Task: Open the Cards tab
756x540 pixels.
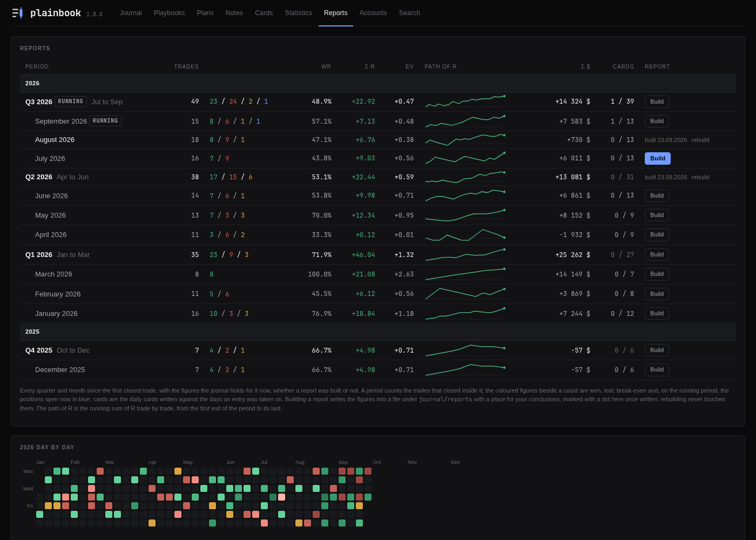Action: 264,13
